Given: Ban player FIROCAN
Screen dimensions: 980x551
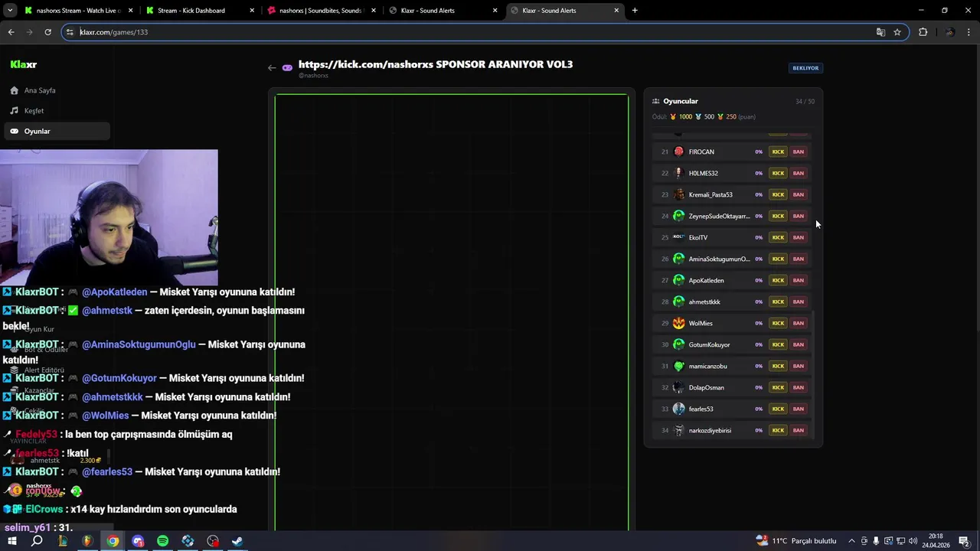Looking at the screenshot, I should [799, 152].
